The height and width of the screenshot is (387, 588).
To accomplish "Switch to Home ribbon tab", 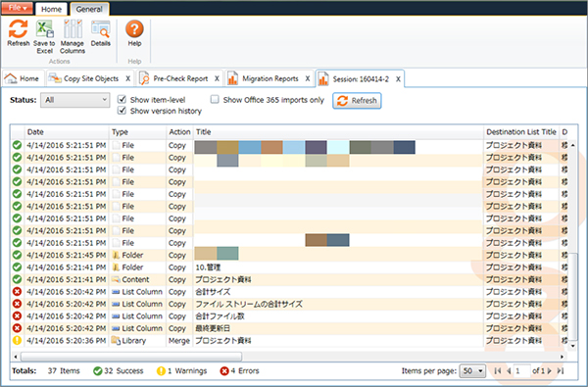I will click(51, 9).
